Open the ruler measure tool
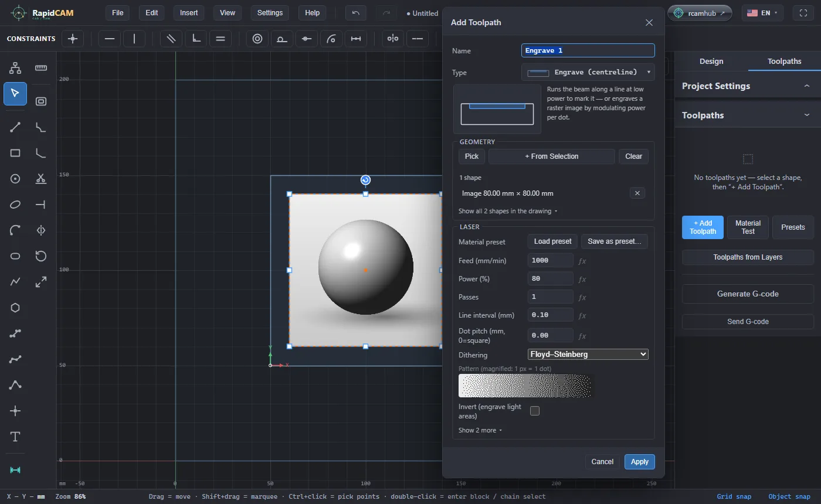This screenshot has height=504, width=821. [x=40, y=68]
